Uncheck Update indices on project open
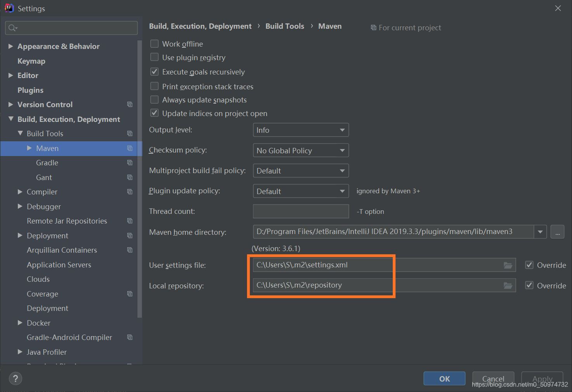 154,113
